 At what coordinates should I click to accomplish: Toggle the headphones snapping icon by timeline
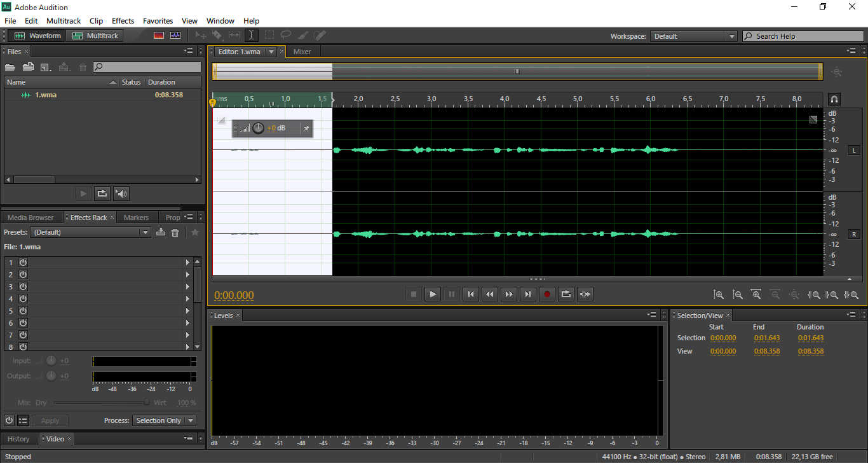[x=834, y=99]
